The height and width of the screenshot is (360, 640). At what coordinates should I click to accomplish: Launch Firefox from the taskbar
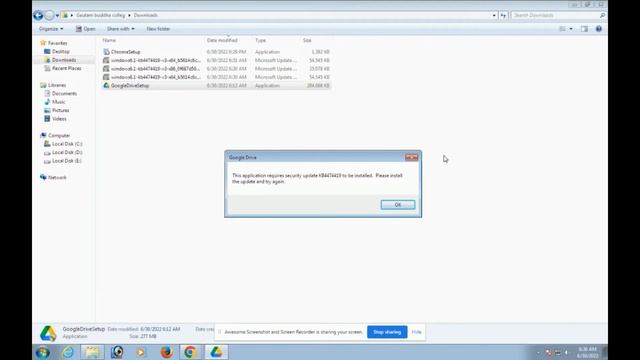[167, 352]
